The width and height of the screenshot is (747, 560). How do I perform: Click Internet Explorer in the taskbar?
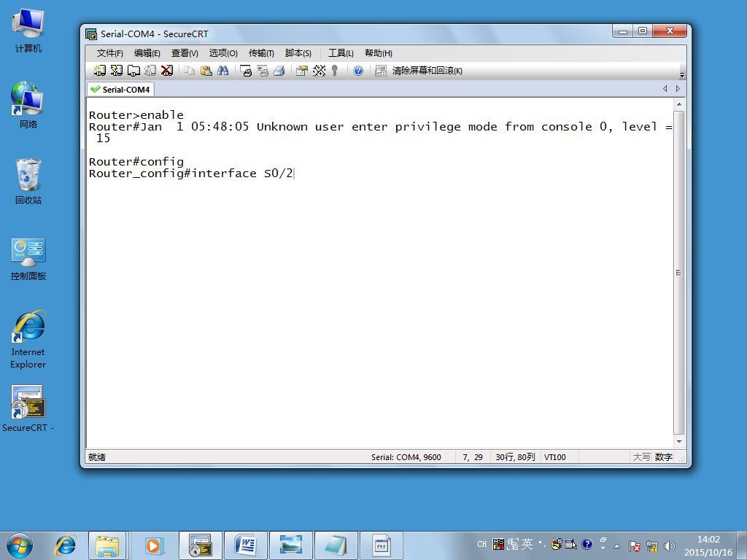(x=65, y=545)
